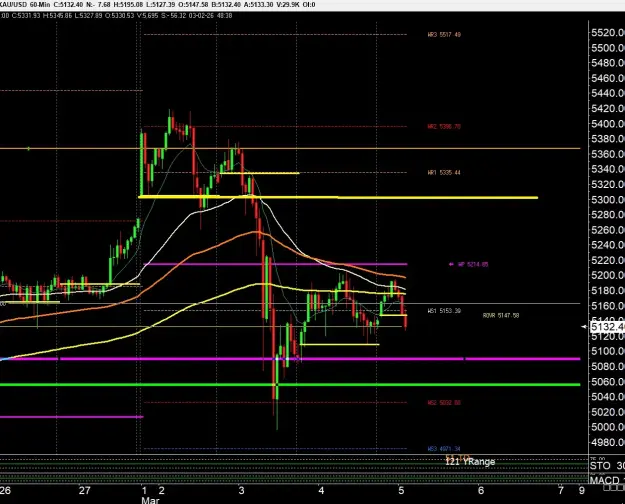Select the MACD indicator panel label

coord(605,480)
